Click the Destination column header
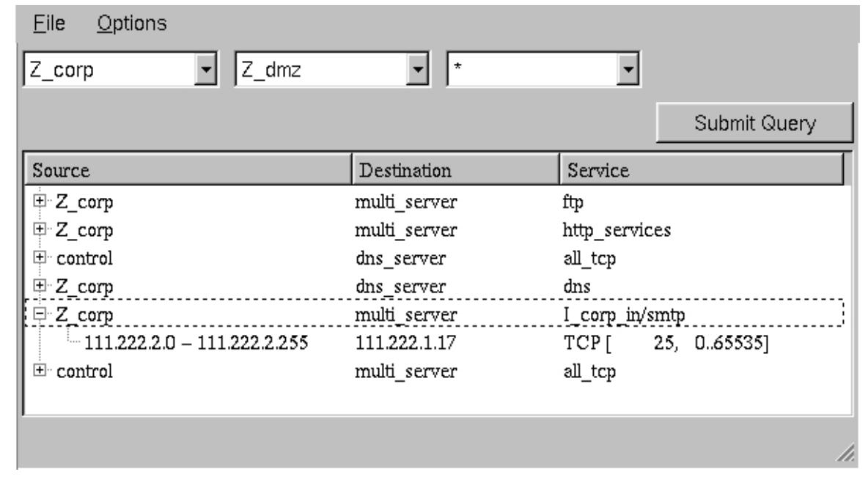Image resolution: width=868 pixels, height=480 pixels. [455, 169]
